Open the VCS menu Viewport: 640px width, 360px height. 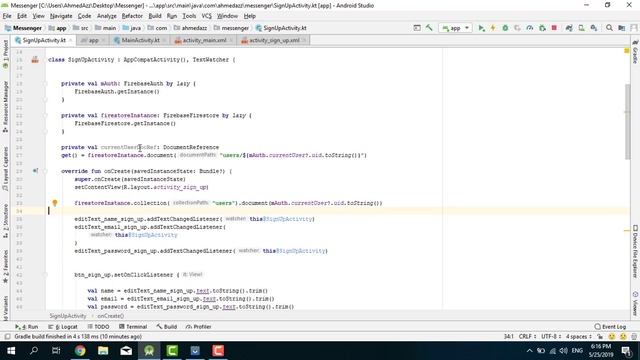[207, 16]
